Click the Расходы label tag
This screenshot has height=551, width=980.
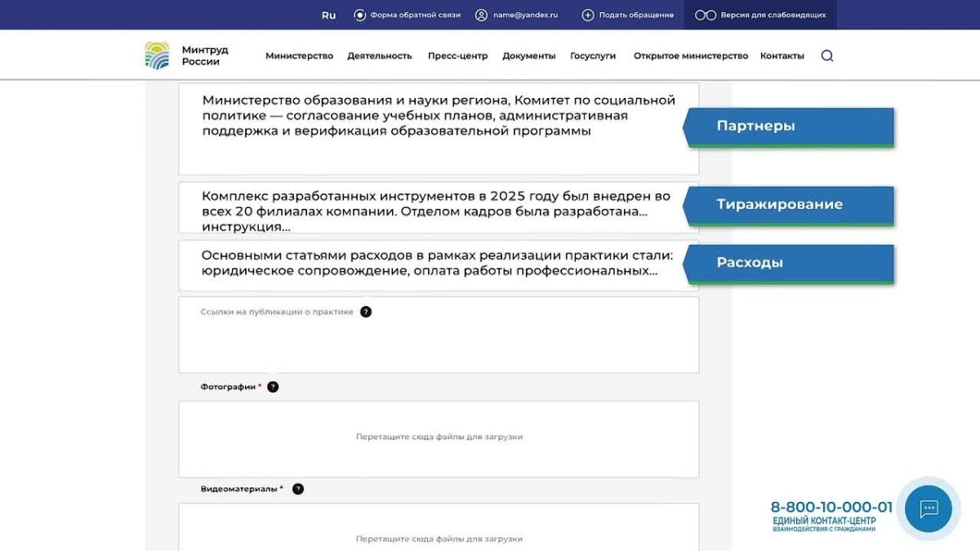coord(788,263)
